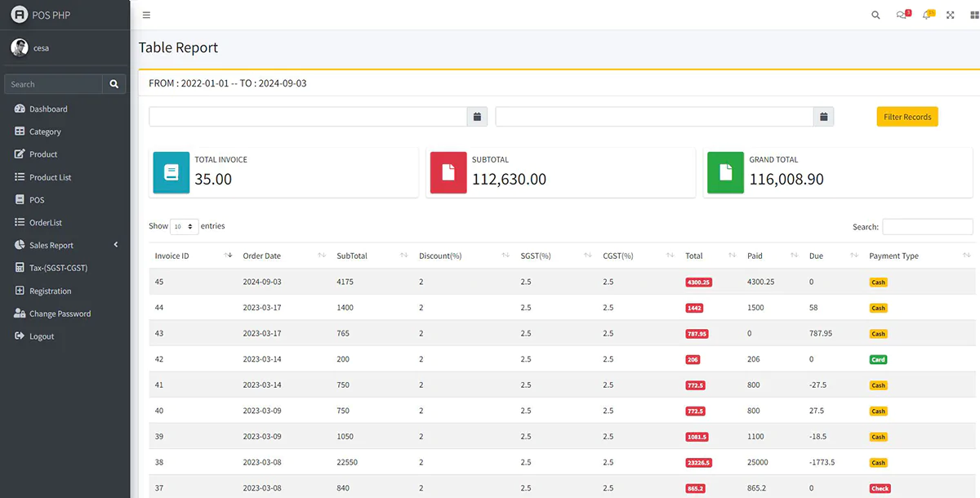Log out using the Logout link
The width and height of the screenshot is (980, 498).
41,336
